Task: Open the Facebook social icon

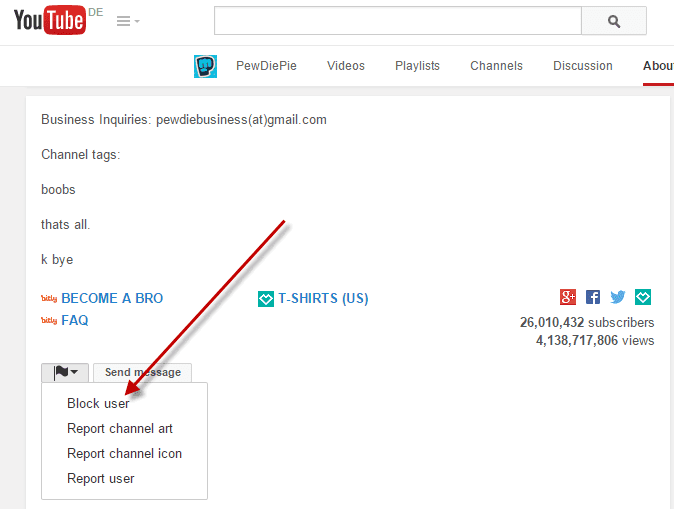Action: click(x=593, y=297)
